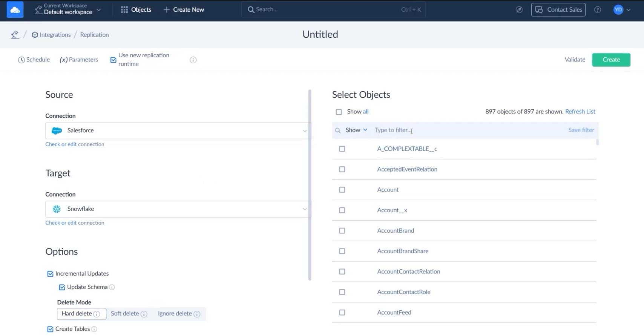The width and height of the screenshot is (644, 336).
Task: Click info icon on Ignore delete
Action: tap(197, 314)
